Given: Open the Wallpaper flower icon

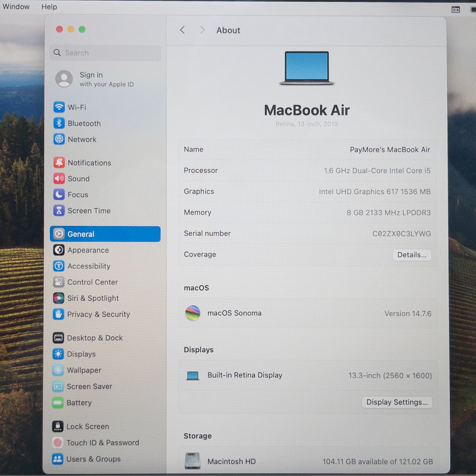Looking at the screenshot, I should (58, 370).
